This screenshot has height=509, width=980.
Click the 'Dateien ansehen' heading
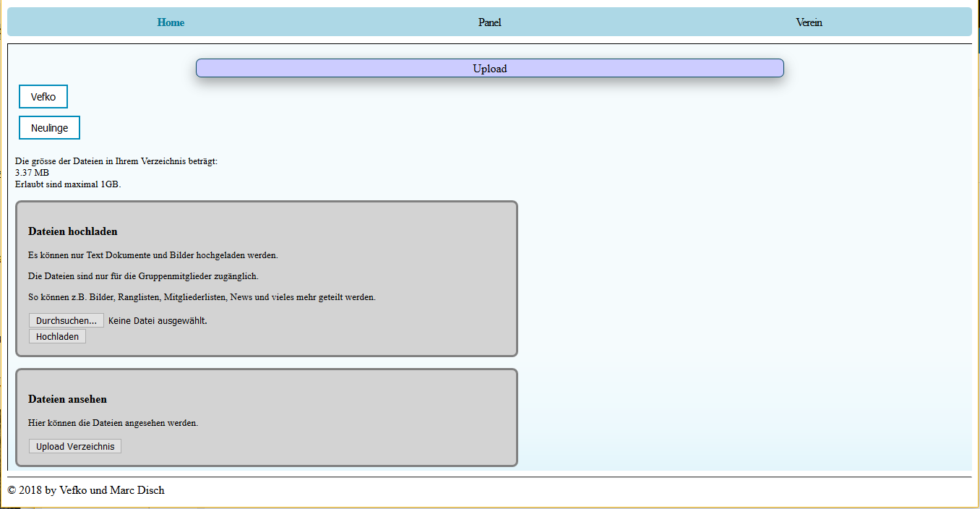pyautogui.click(x=67, y=399)
